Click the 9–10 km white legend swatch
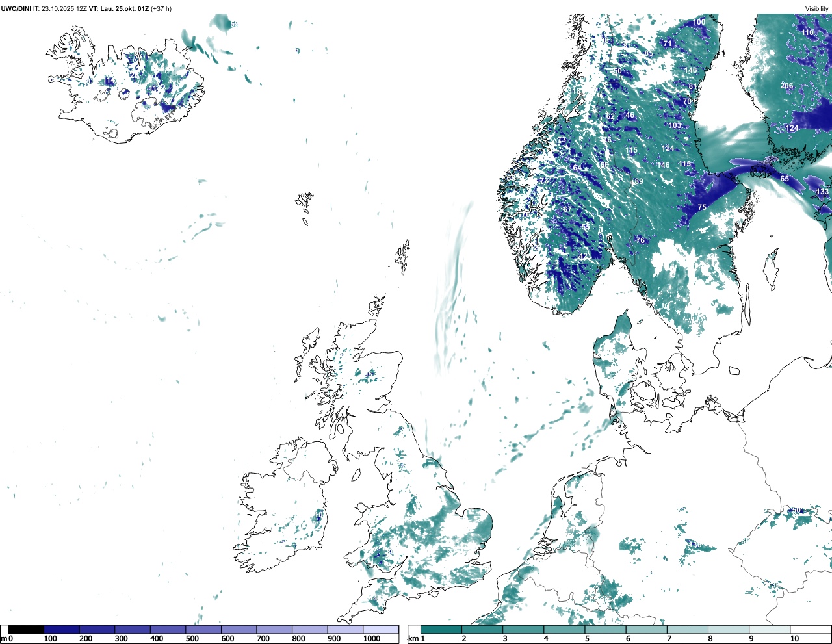This screenshot has width=832, height=644. tap(770, 629)
